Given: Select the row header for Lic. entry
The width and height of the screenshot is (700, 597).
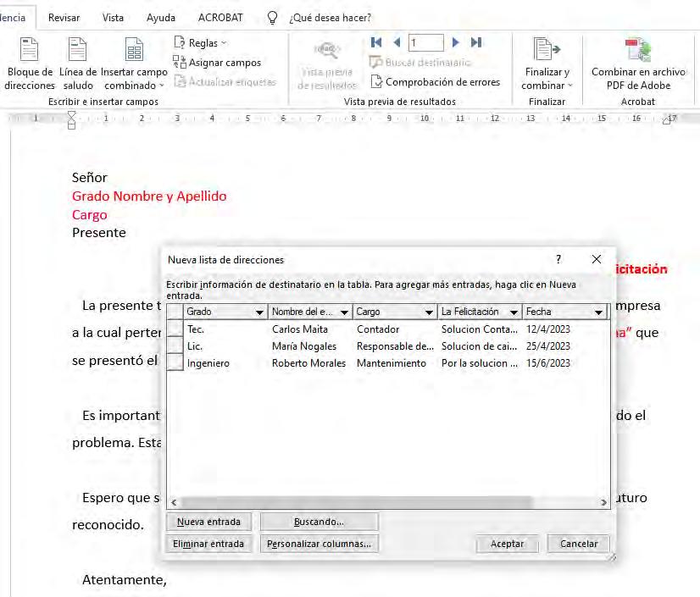Looking at the screenshot, I should pyautogui.click(x=175, y=345).
